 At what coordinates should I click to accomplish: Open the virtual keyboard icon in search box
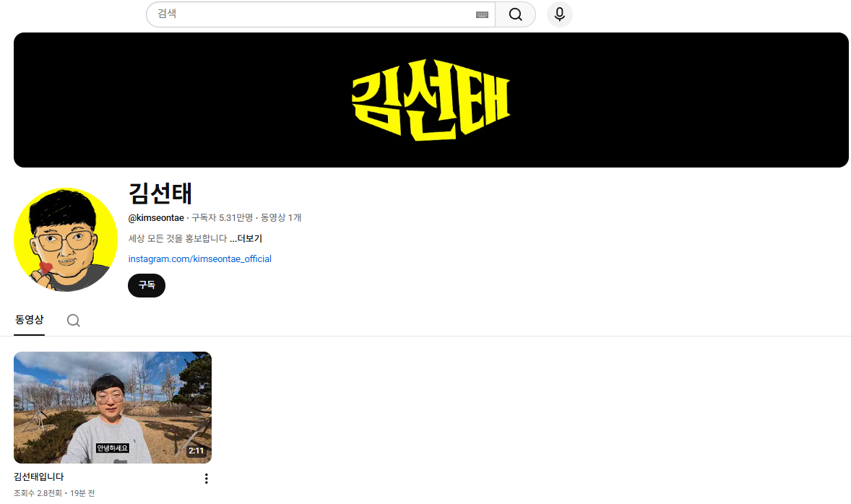click(482, 14)
